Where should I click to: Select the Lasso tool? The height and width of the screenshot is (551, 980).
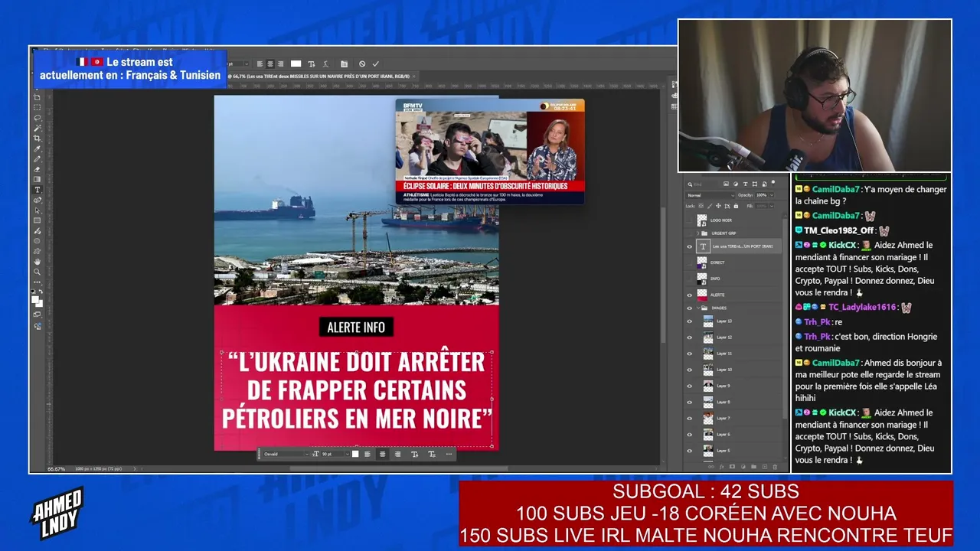point(37,118)
